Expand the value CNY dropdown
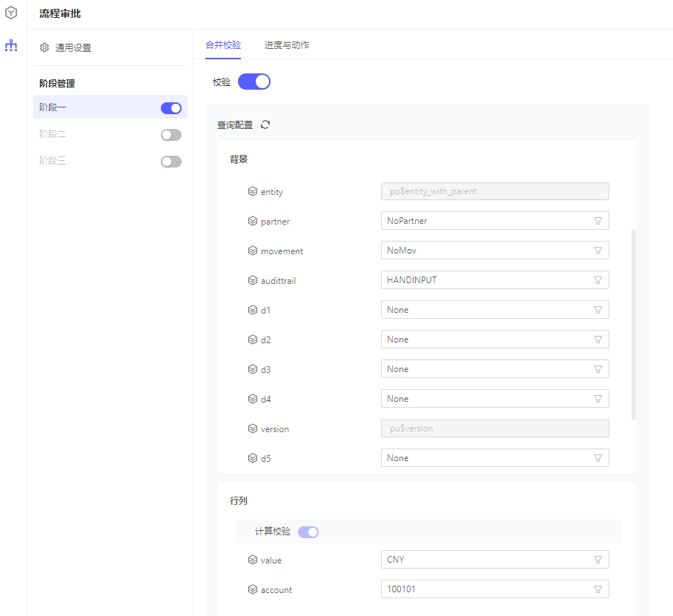Image resolution: width=673 pixels, height=616 pixels. pyautogui.click(x=597, y=560)
